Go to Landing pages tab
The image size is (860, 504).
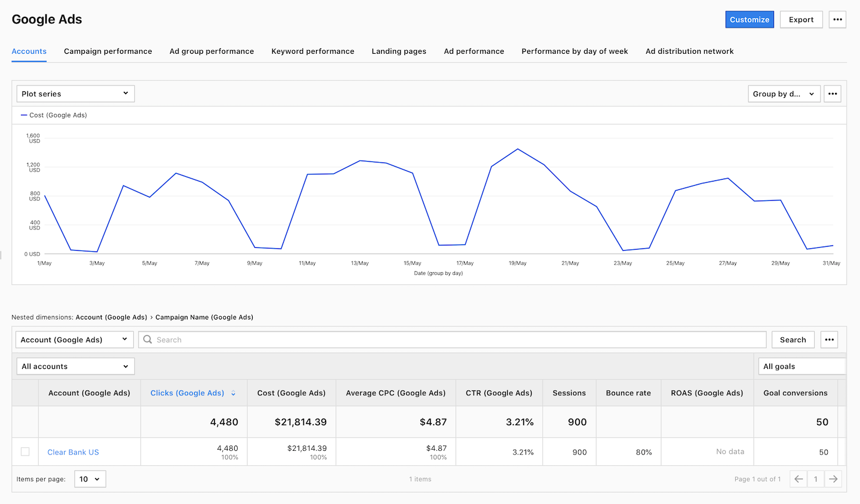click(399, 51)
